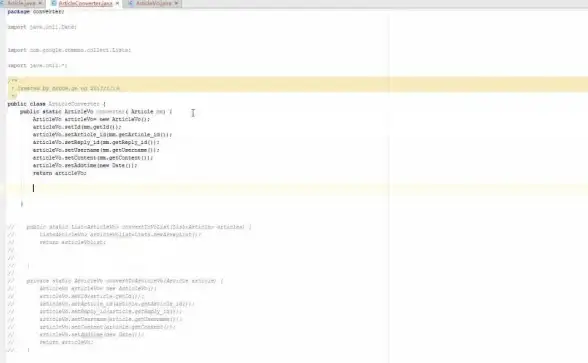Close the ArticleConverter.java tab
Viewport: 588px width, 363px height.
117,3
